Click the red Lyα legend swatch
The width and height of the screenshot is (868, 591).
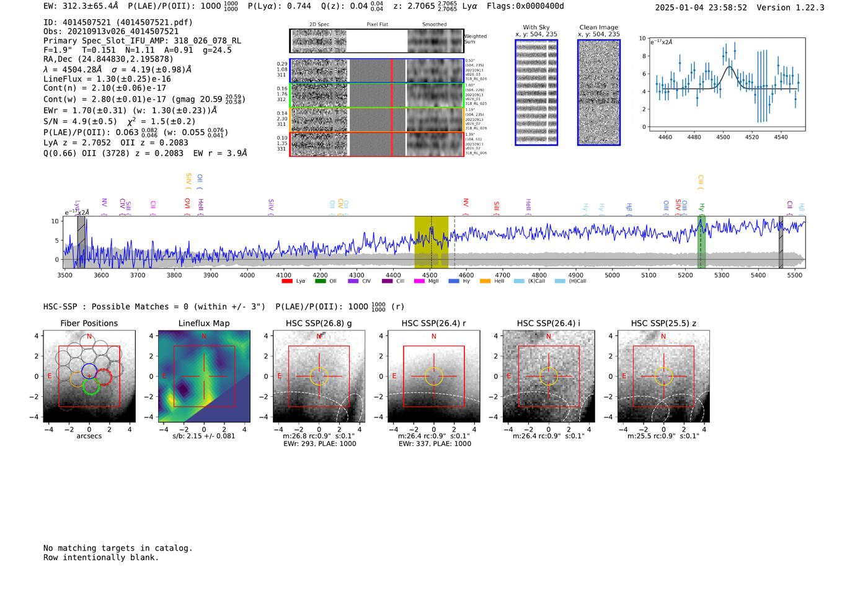(x=286, y=281)
